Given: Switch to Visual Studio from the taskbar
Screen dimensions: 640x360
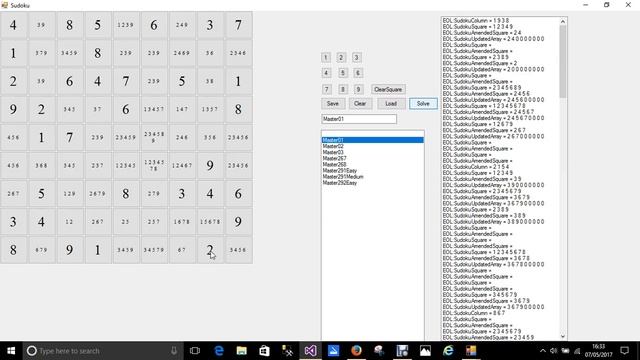Looking at the screenshot, I should click(310, 351).
